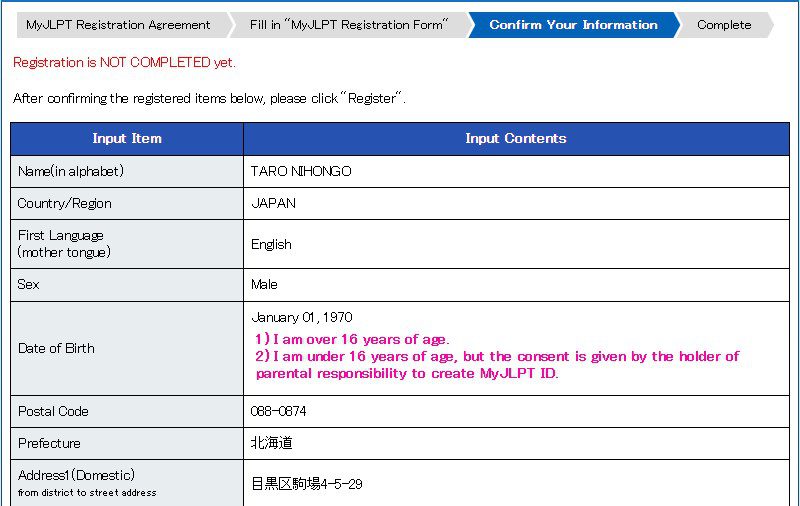
Task: Click the name value "TARO NIHONGO"
Action: click(x=301, y=171)
